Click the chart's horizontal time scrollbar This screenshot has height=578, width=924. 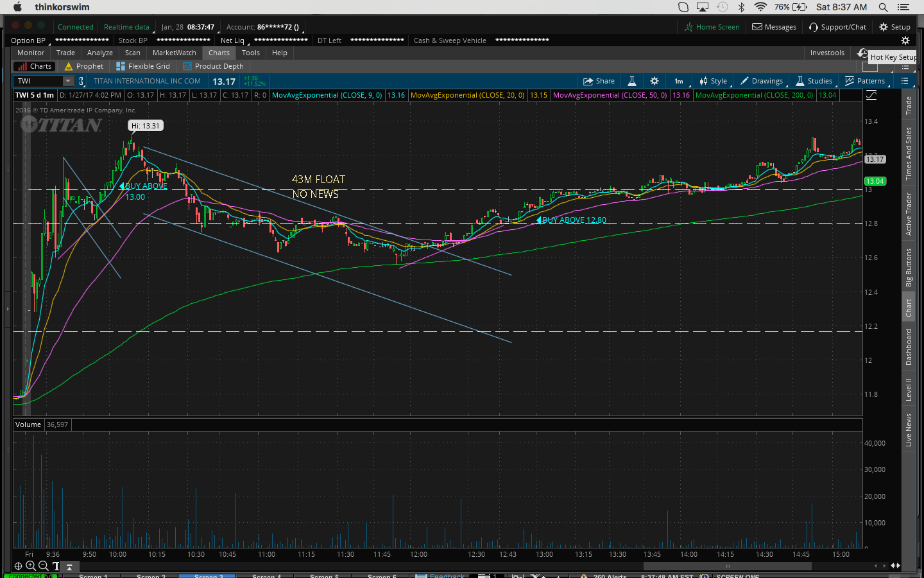click(x=727, y=566)
